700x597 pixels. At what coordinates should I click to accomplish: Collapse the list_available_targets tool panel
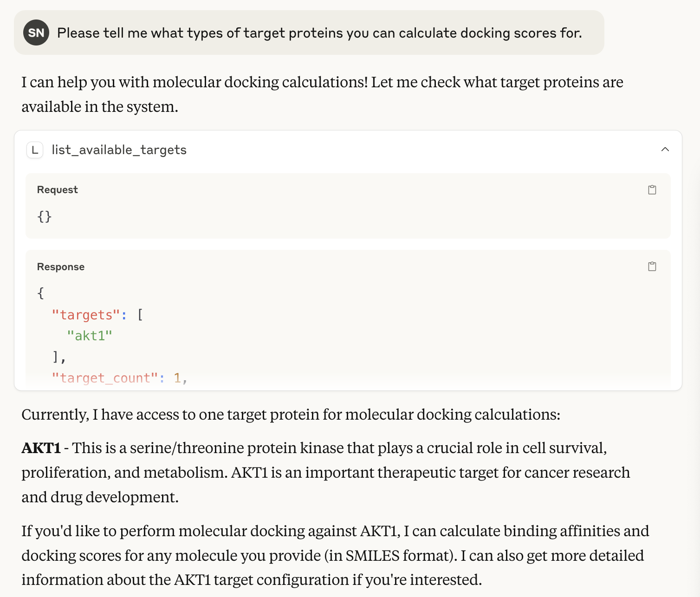(665, 149)
